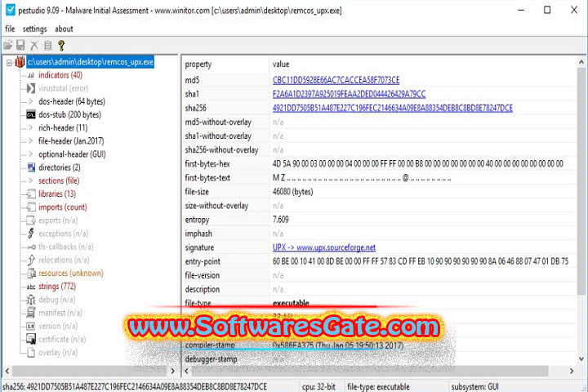Select the file-header (Jan.2017) tree item
Screen dimensions: 588x392
coord(71,141)
